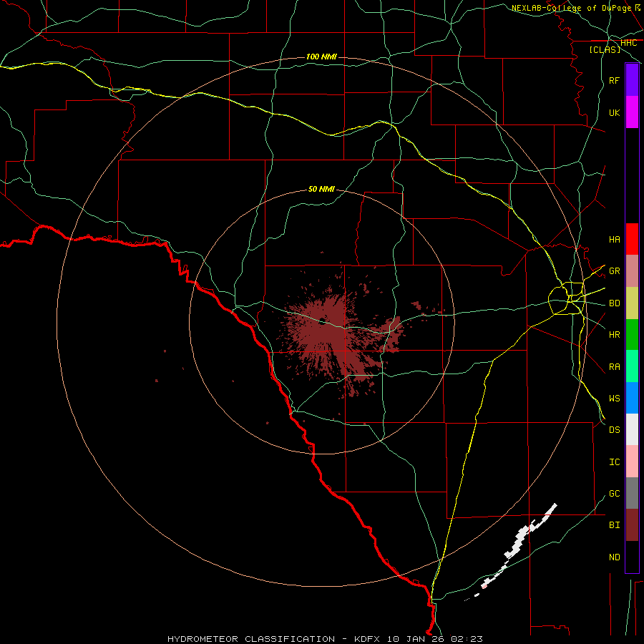Click the [CLAS] legend heading

(x=605, y=49)
